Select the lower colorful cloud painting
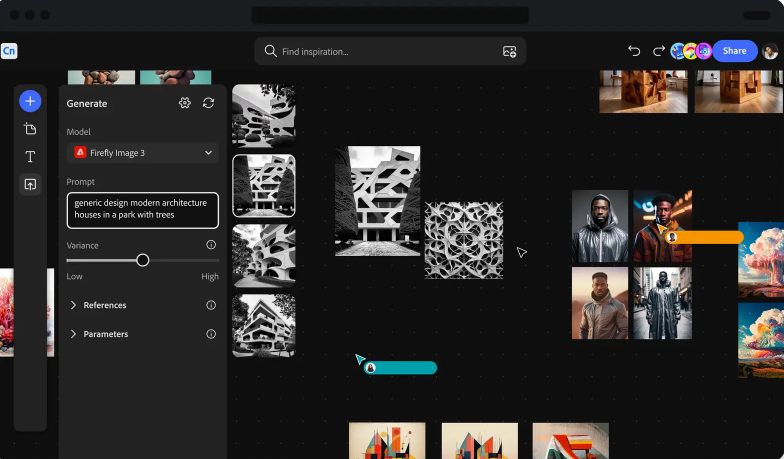Screen dimensions: 784x459 point(761,340)
